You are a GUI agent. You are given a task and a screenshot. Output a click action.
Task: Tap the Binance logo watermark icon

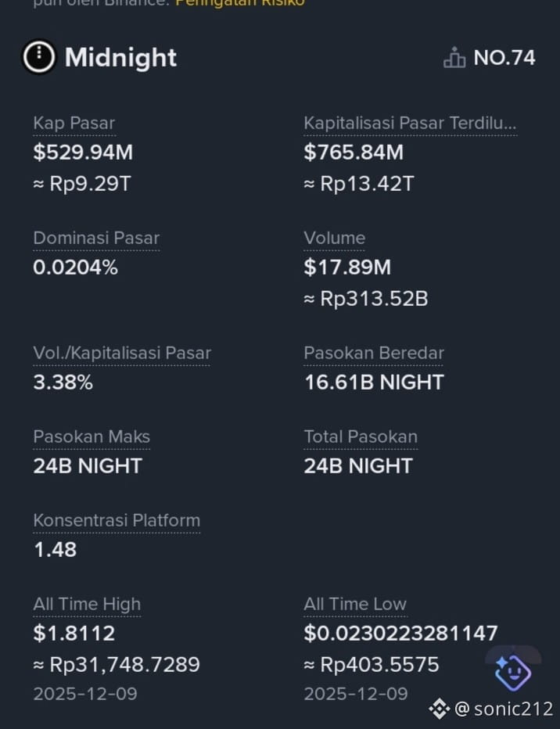pos(439,709)
